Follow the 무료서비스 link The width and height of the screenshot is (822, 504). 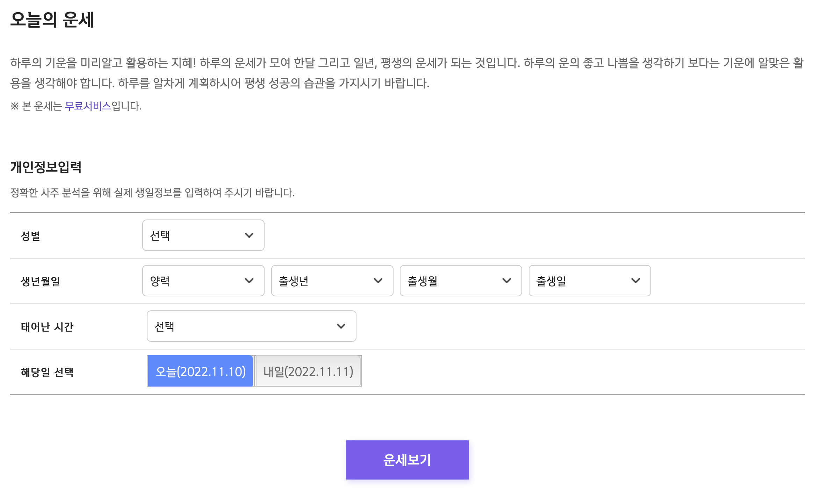(x=88, y=106)
